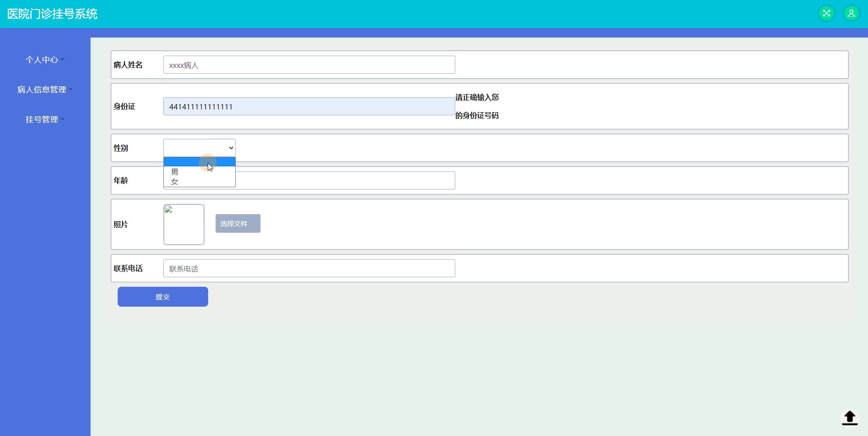
Task: Click the broken image icon in photo box
Action: (168, 209)
